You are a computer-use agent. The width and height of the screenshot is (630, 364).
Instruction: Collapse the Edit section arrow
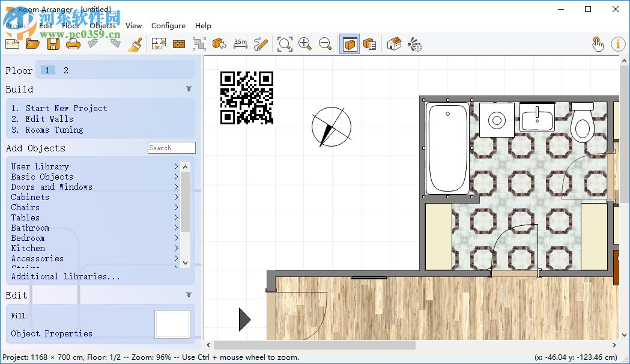189,295
